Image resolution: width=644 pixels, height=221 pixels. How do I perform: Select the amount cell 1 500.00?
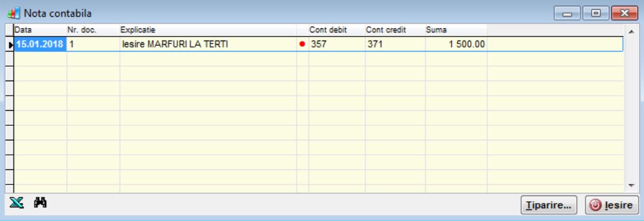tap(456, 44)
